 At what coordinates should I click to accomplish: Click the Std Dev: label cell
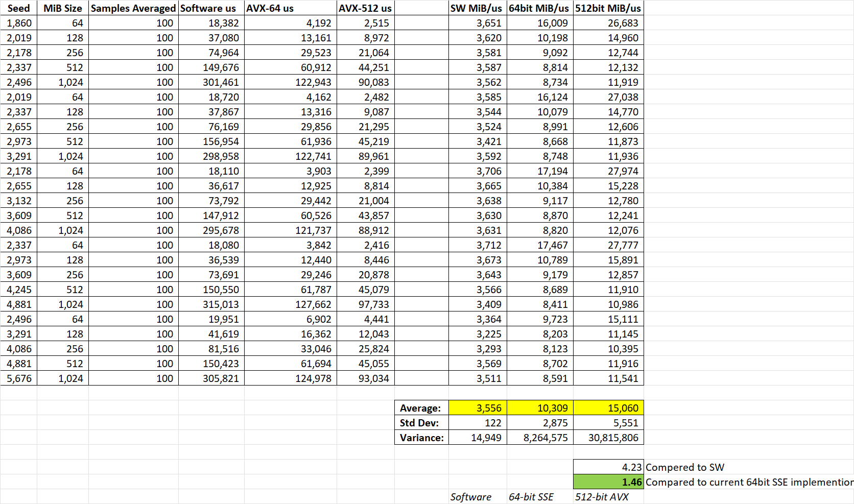(421, 423)
